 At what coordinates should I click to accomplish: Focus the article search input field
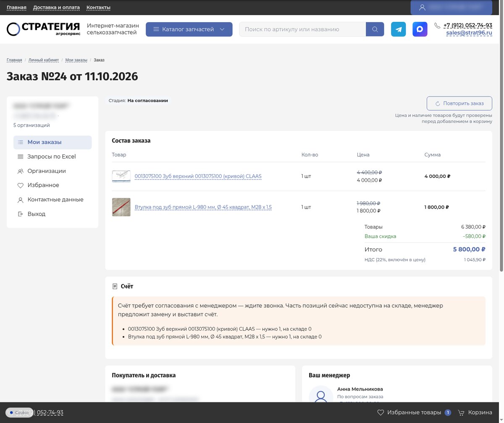(302, 29)
